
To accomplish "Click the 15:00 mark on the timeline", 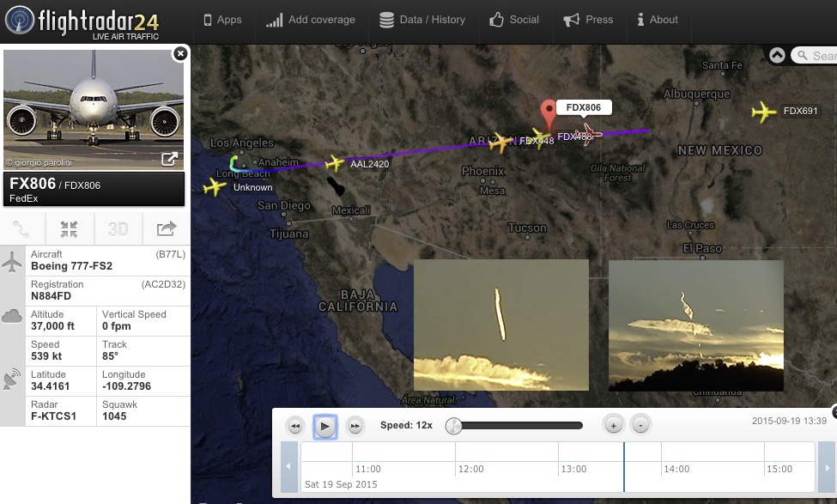I will pos(779,469).
